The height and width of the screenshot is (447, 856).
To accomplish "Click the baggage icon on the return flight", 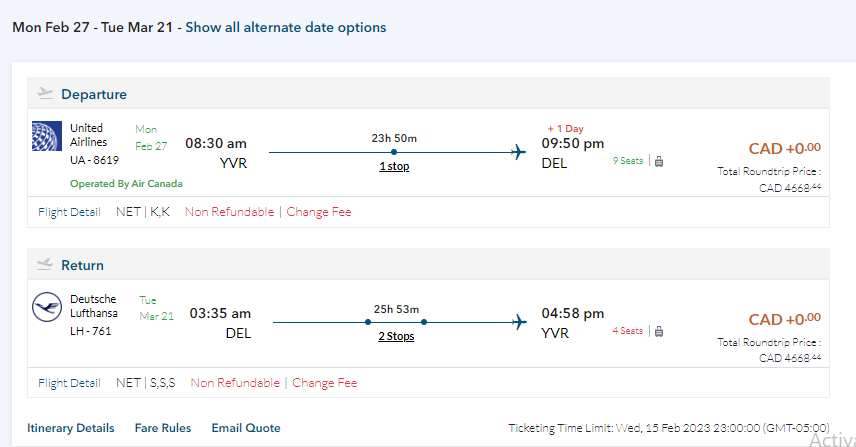I will pos(659,330).
